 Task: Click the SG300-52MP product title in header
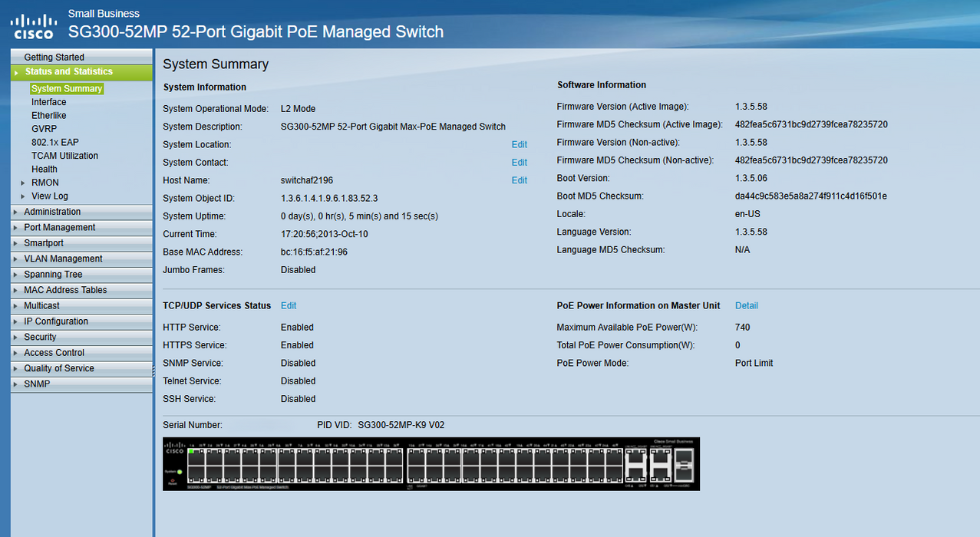point(256,32)
